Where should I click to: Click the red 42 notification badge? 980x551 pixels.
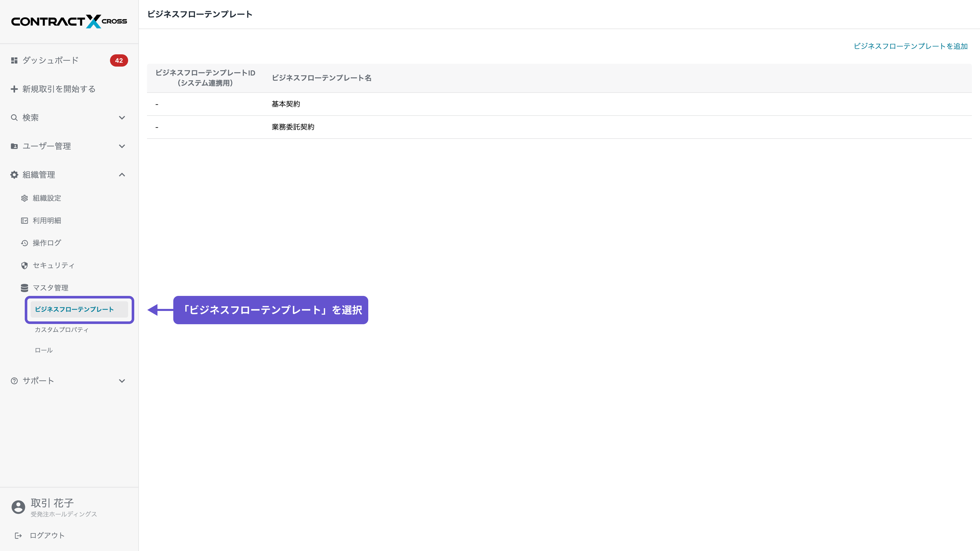(119, 60)
